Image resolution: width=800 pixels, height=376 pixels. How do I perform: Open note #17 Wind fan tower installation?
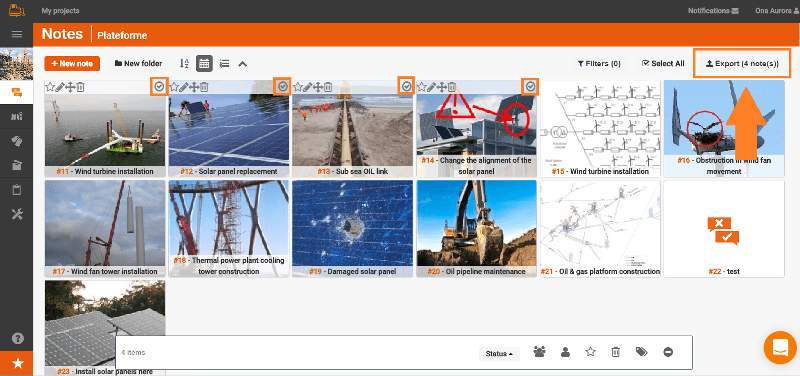[105, 228]
